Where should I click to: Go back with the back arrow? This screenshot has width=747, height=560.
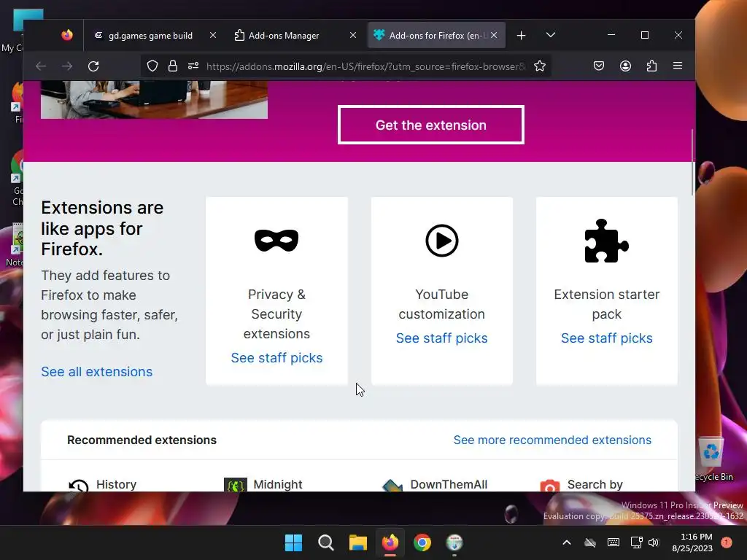point(41,66)
